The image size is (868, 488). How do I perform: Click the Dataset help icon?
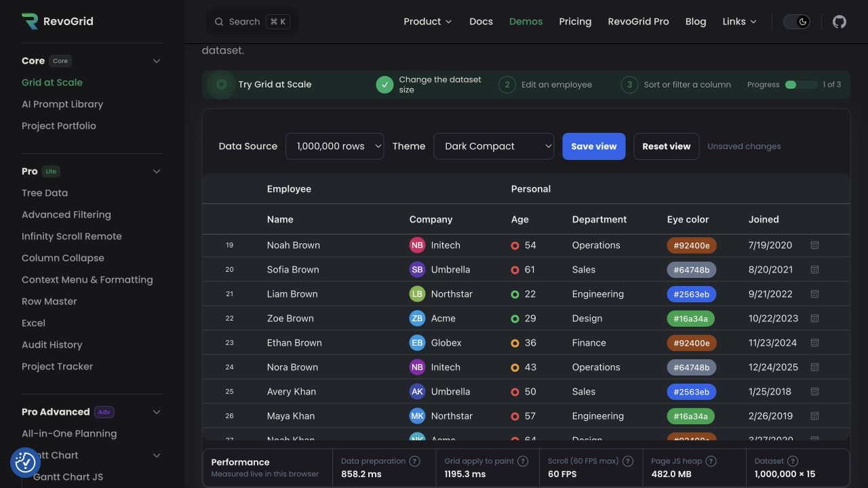coord(793,461)
